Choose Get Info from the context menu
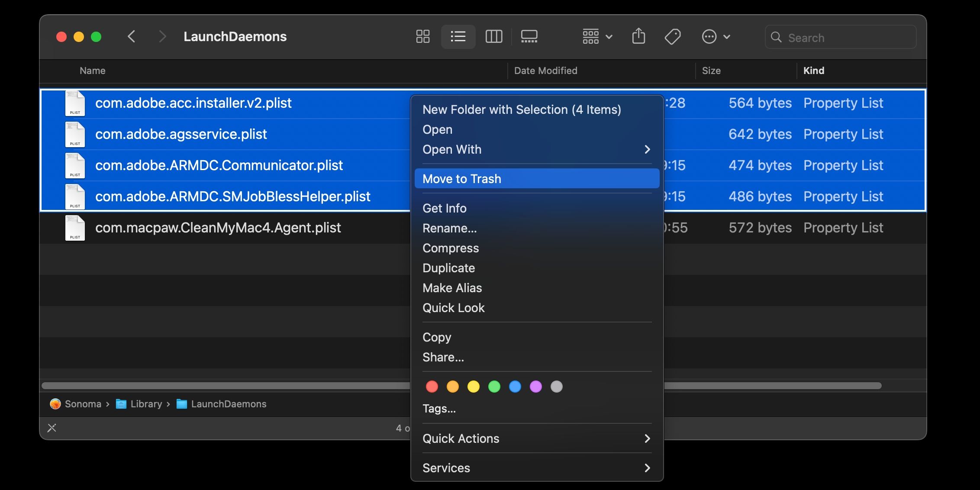This screenshot has height=490, width=980. (x=444, y=208)
